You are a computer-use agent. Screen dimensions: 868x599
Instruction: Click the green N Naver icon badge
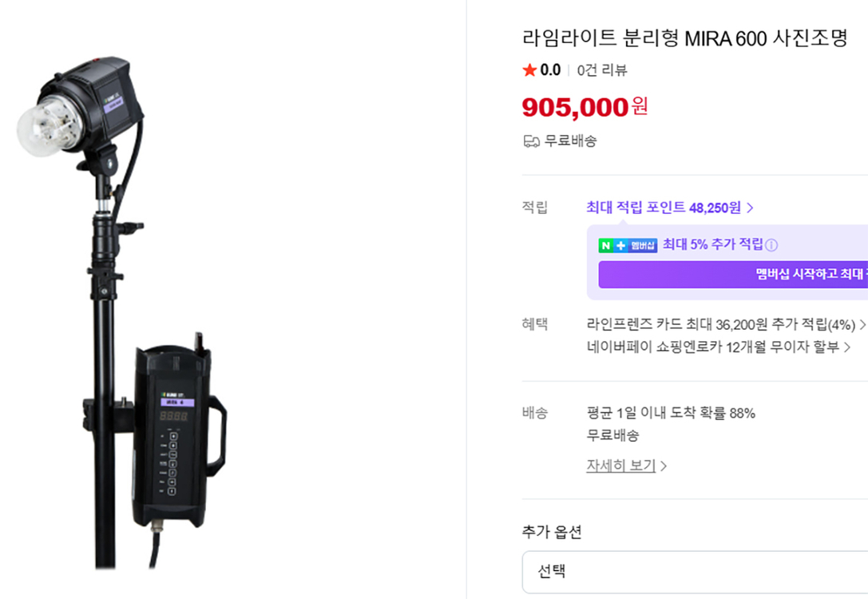(x=605, y=244)
